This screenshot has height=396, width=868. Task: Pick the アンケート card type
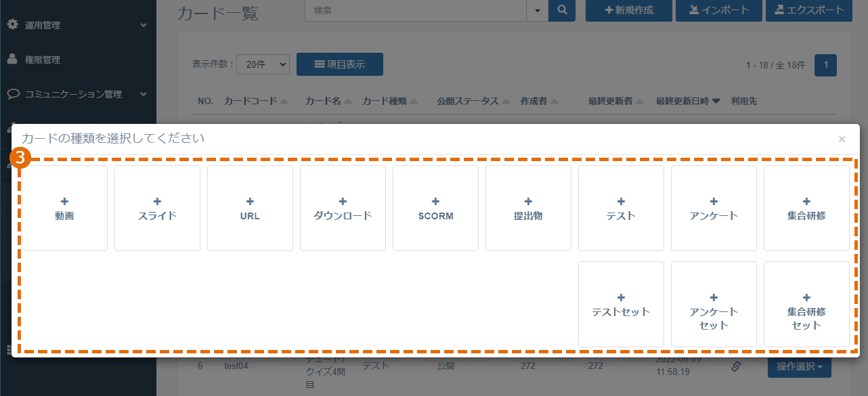[714, 208]
